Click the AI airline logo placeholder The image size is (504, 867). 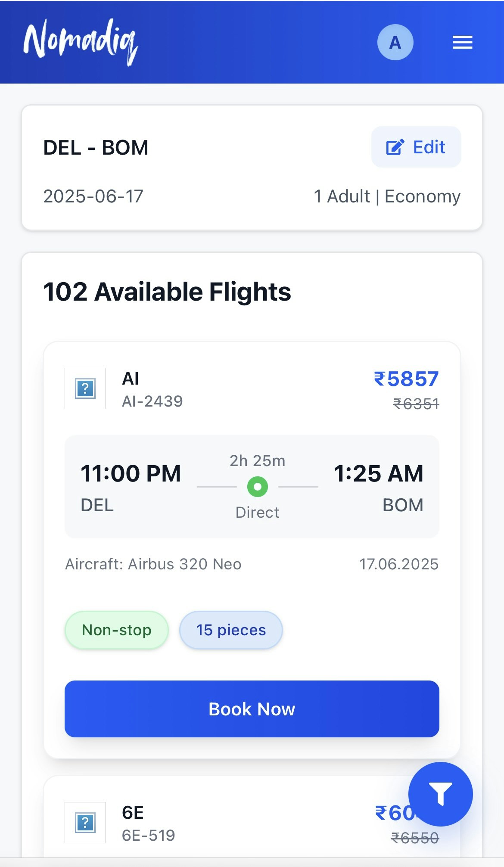click(x=85, y=388)
